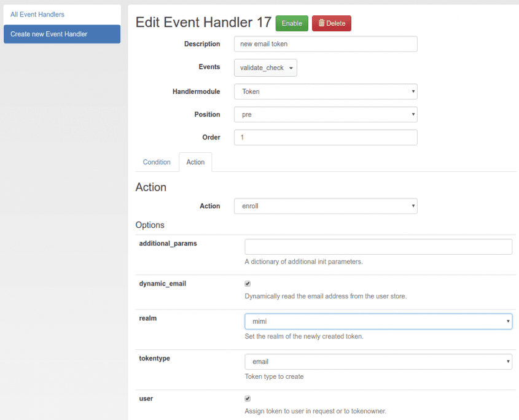Open the Events validate_check dropdown
The width and height of the screenshot is (519, 420).
click(265, 68)
